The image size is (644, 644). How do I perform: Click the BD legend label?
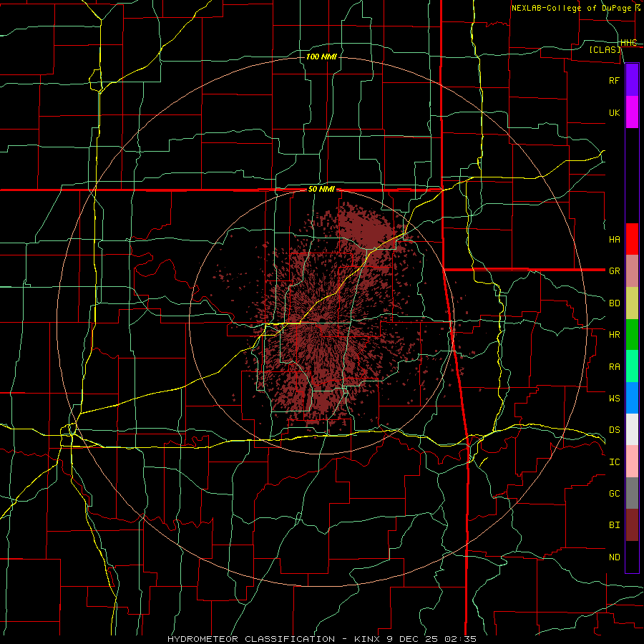[x=614, y=303]
